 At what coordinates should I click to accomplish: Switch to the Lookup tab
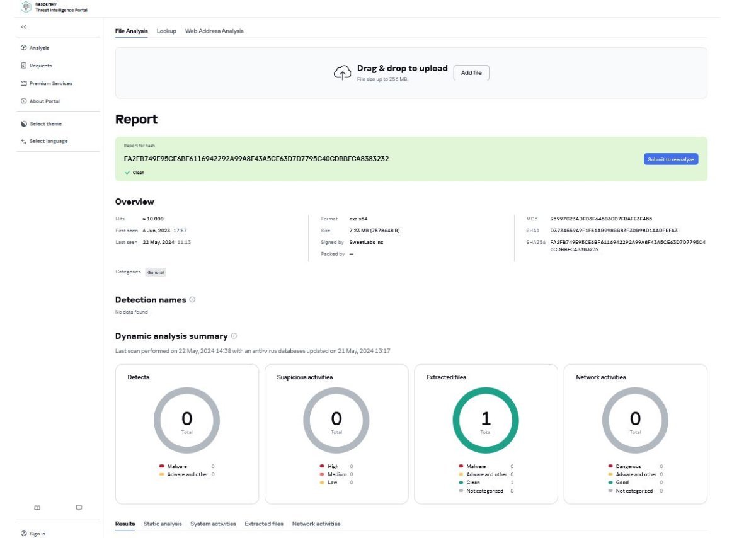tap(166, 31)
